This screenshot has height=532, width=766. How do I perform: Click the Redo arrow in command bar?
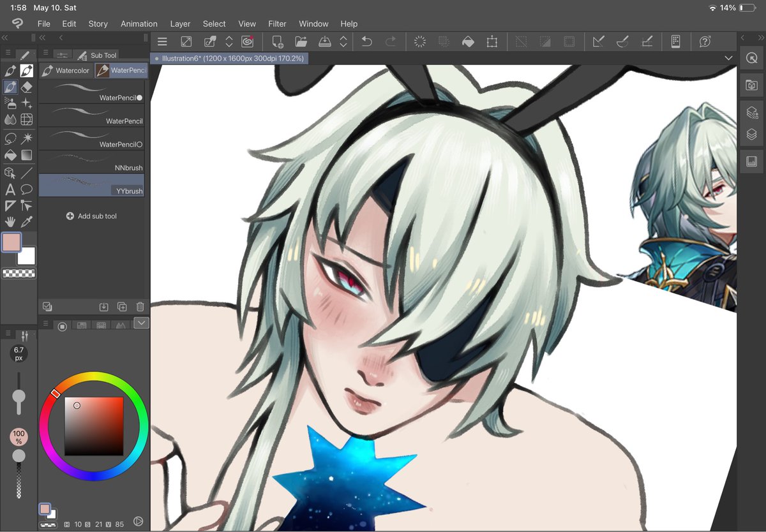coord(390,41)
